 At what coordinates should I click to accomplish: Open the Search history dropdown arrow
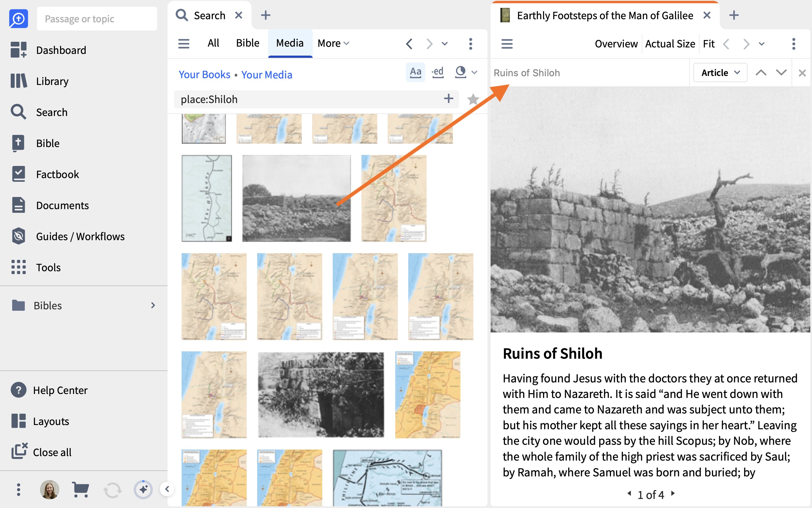(445, 44)
